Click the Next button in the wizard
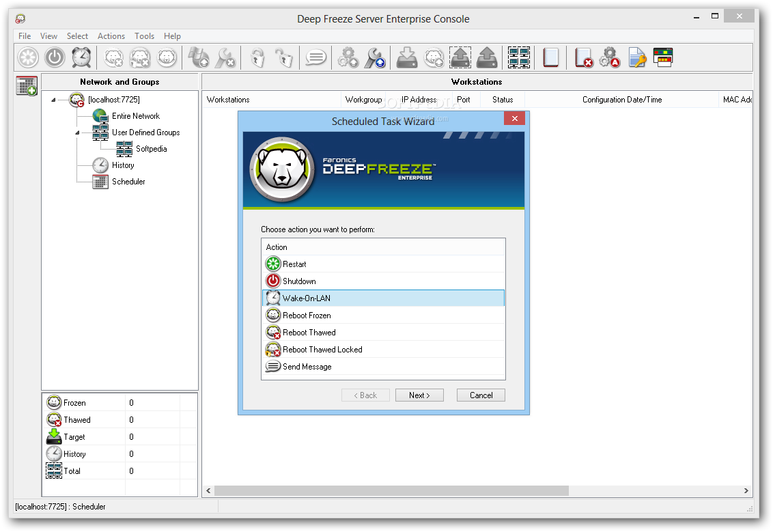The width and height of the screenshot is (773, 532). coord(419,395)
